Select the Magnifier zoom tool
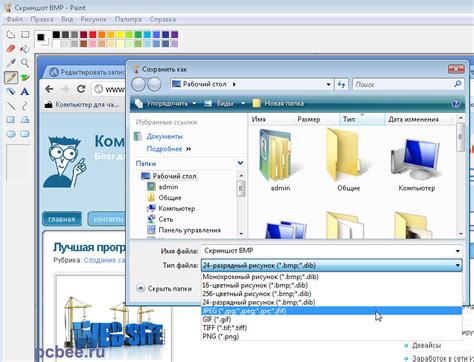This screenshot has height=362, width=474. (25, 63)
